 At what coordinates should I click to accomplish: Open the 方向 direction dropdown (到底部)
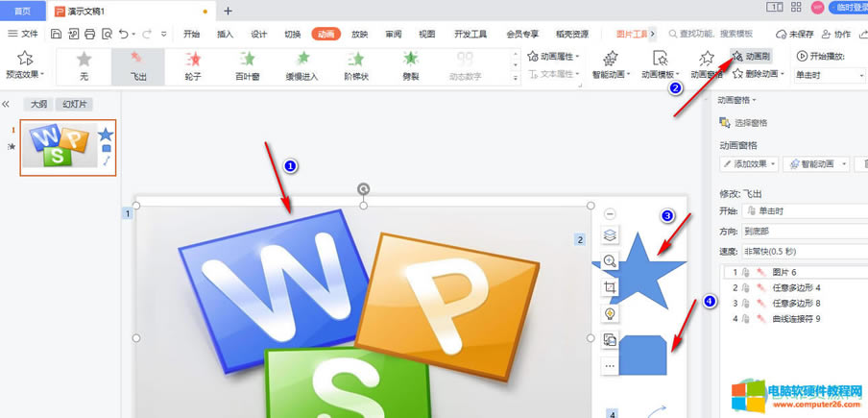802,232
